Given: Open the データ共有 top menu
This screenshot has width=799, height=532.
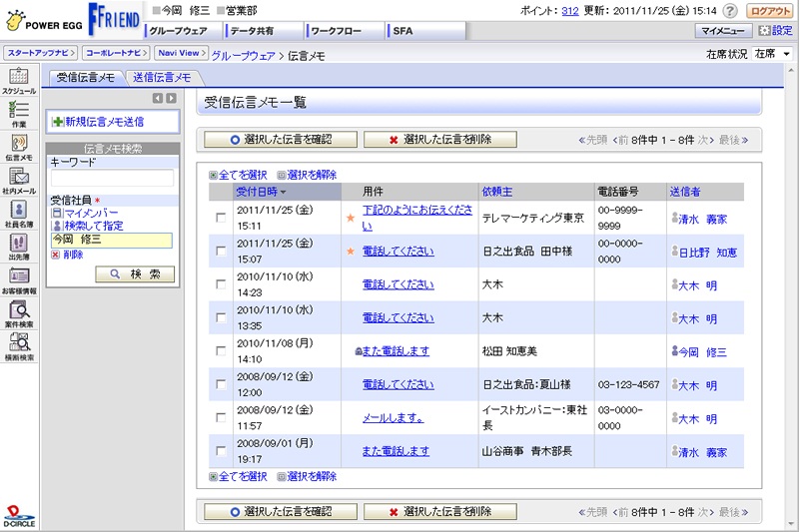Looking at the screenshot, I should point(264,31).
